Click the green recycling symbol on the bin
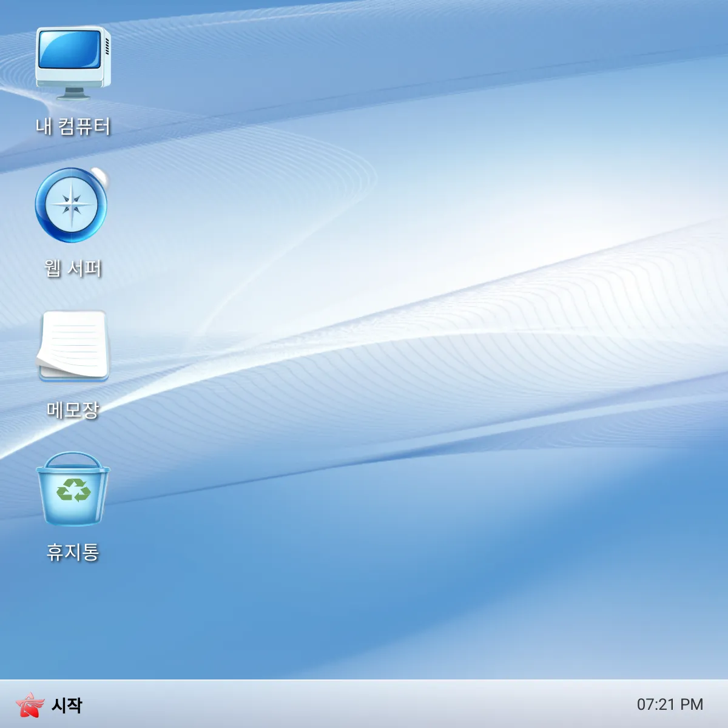Image resolution: width=728 pixels, height=728 pixels. 73,488
